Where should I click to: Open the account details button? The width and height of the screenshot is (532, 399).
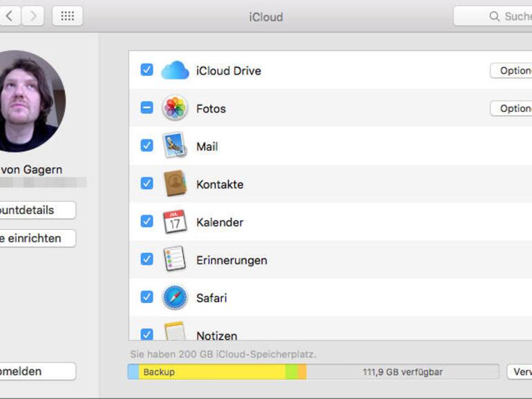click(38, 210)
